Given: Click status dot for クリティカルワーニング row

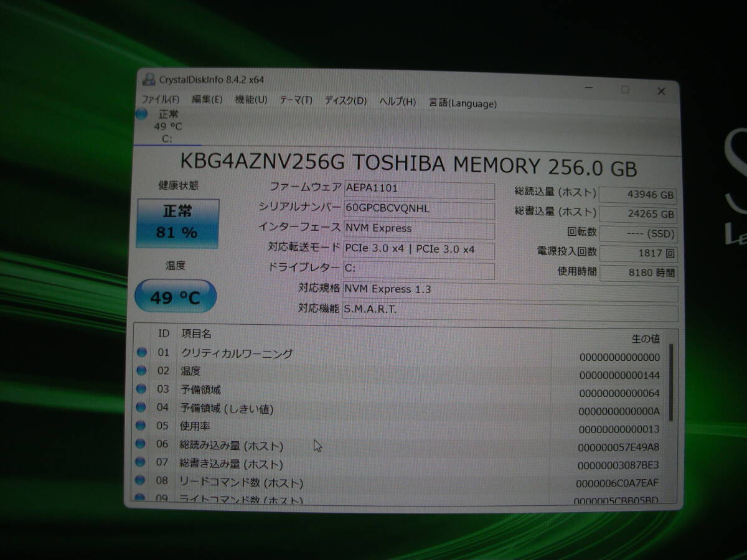Looking at the screenshot, I should [x=142, y=353].
